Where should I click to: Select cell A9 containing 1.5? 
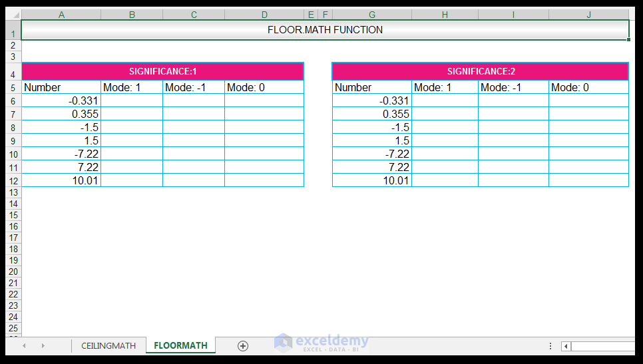pyautogui.click(x=61, y=140)
